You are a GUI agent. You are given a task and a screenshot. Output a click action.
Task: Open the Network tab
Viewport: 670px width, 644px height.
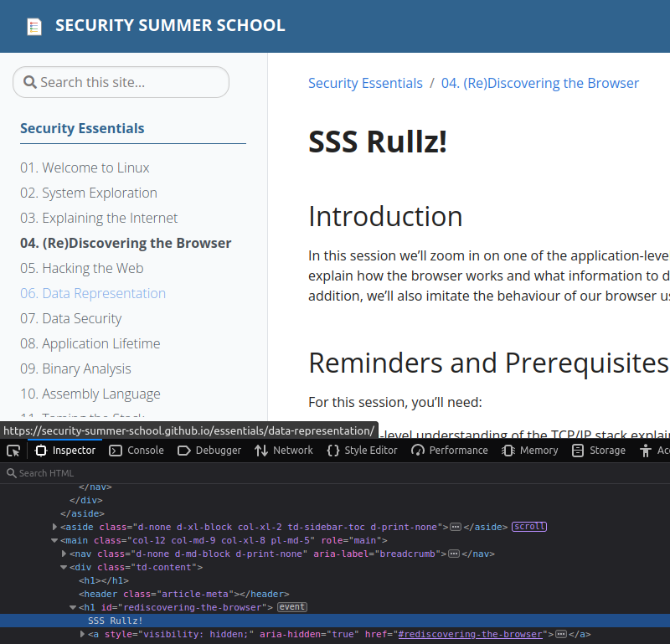(284, 451)
